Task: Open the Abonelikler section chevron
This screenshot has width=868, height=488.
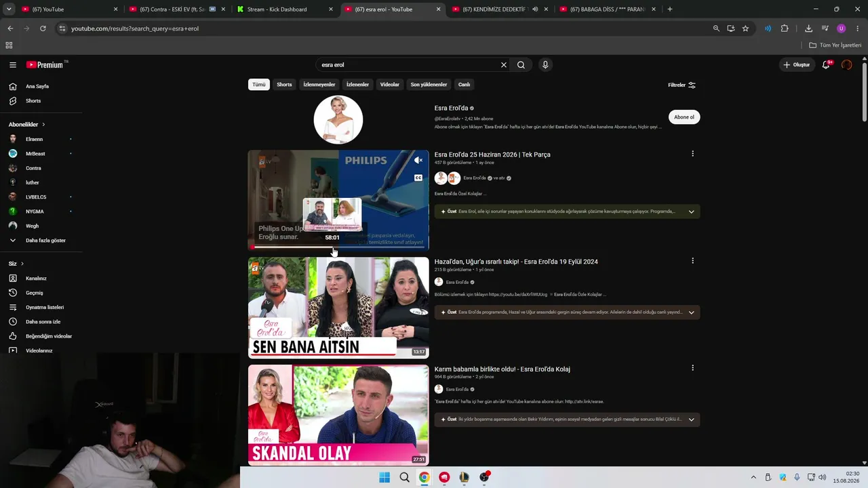Action: coord(43,125)
